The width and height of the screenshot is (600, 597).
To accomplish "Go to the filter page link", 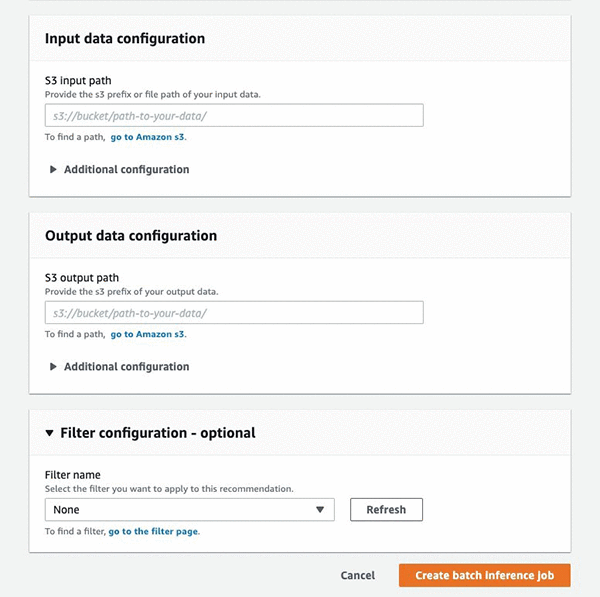I will [x=153, y=531].
